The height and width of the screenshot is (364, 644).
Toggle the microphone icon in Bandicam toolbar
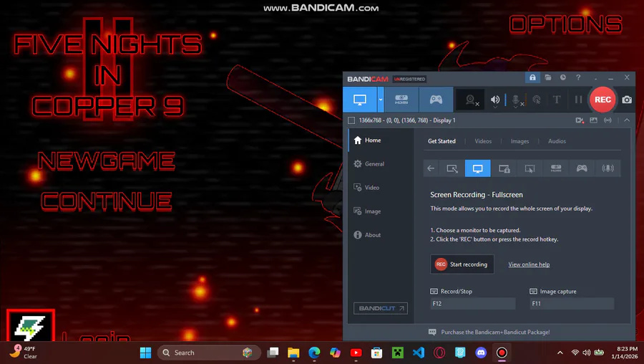click(516, 100)
